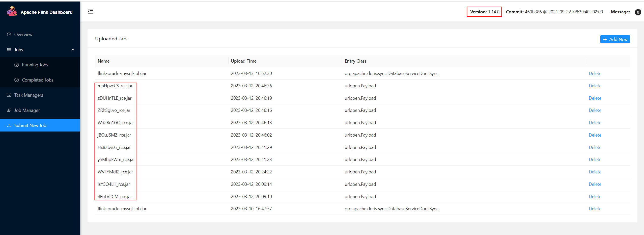The image size is (644, 235).
Task: Click the plus icon on Add New
Action: [605, 39]
